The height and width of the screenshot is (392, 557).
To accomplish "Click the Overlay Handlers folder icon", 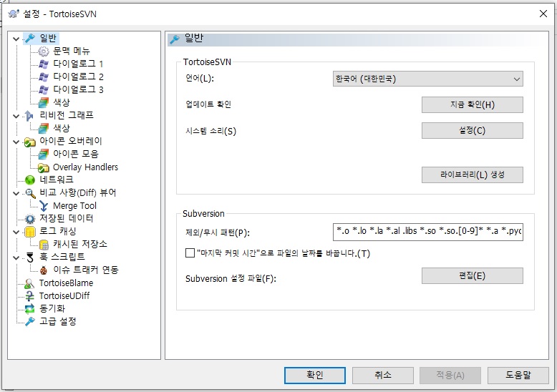I will click(x=44, y=167).
